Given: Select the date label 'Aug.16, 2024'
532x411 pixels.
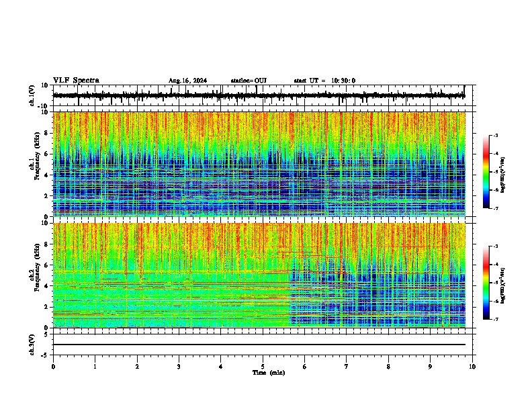Looking at the screenshot, I should (x=187, y=81).
